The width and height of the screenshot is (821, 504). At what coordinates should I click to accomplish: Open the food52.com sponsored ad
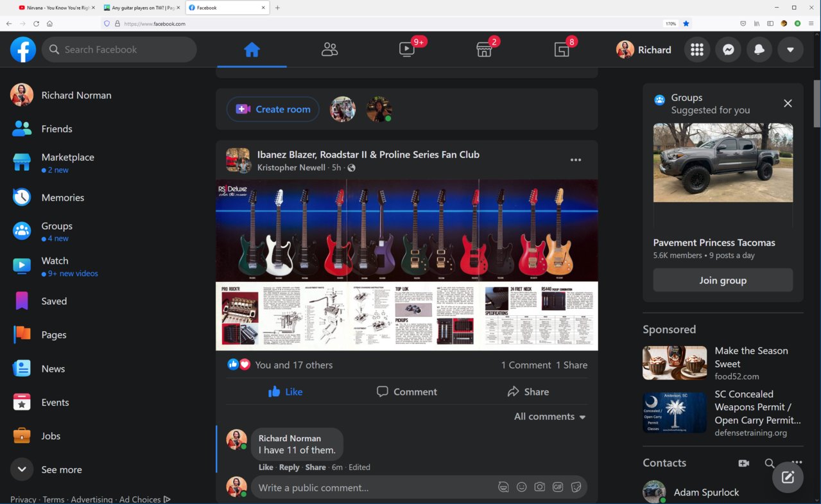coord(723,363)
